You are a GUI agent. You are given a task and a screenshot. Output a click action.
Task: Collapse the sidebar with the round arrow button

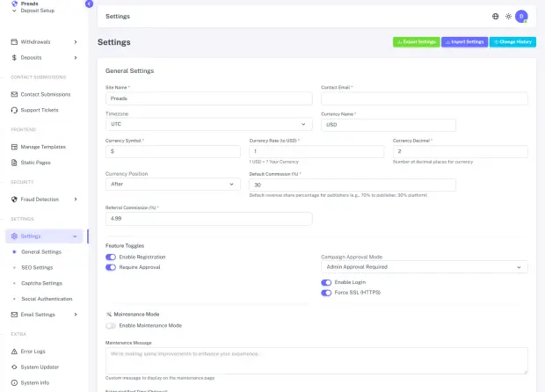click(x=89, y=4)
